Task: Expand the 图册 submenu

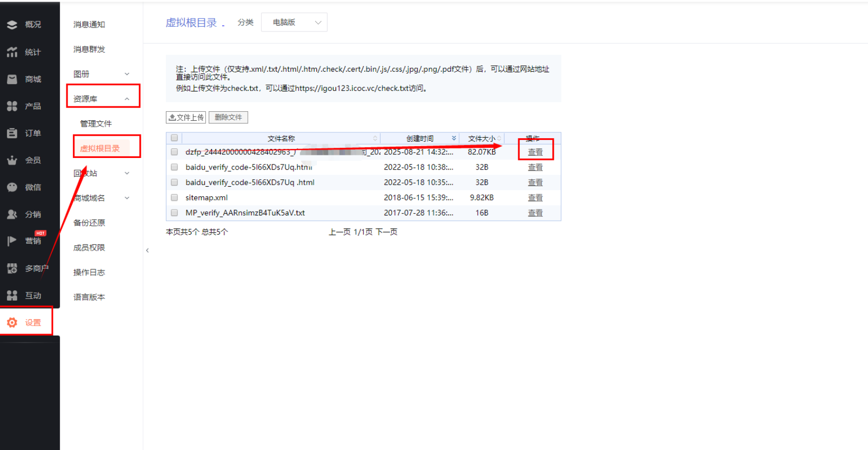Action: [101, 74]
